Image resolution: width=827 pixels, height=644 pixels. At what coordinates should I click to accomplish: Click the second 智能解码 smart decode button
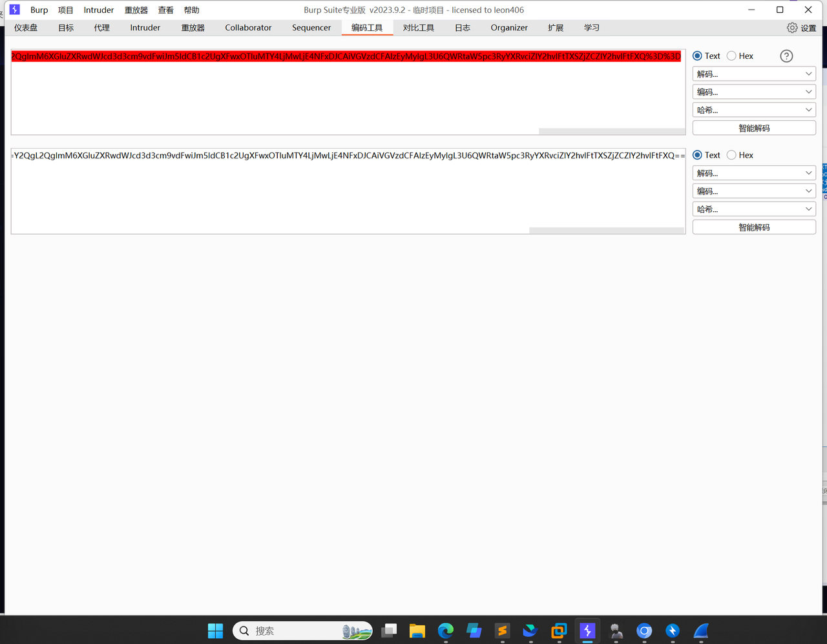coord(754,227)
